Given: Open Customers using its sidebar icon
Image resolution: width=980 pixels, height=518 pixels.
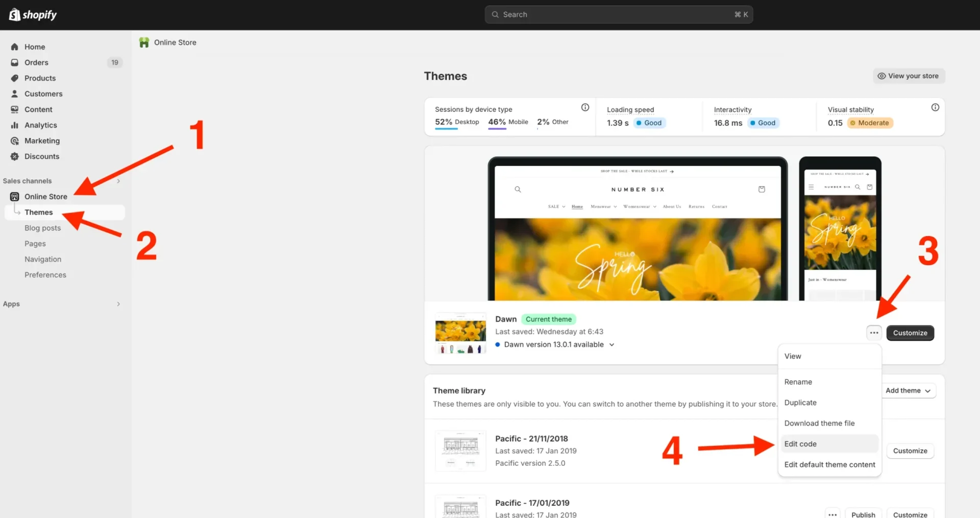Looking at the screenshot, I should point(15,94).
